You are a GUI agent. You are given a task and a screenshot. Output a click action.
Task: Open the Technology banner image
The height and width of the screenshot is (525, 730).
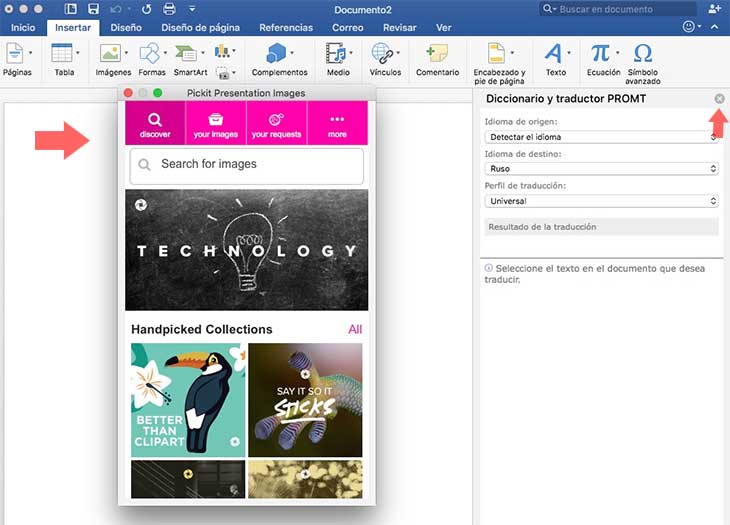click(x=247, y=250)
